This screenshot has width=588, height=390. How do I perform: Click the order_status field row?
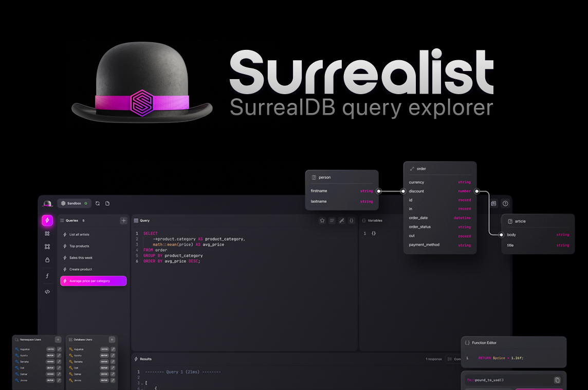[439, 227]
